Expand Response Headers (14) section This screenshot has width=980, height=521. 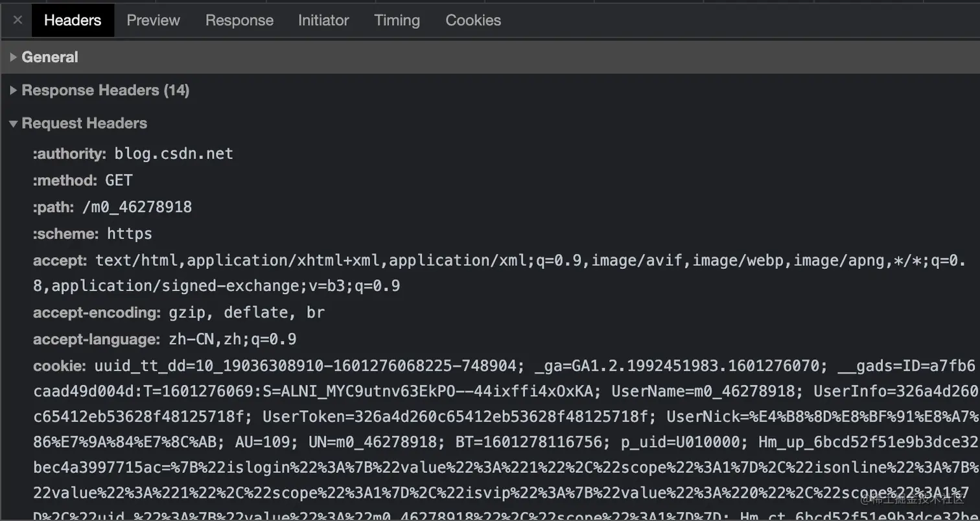490,90
